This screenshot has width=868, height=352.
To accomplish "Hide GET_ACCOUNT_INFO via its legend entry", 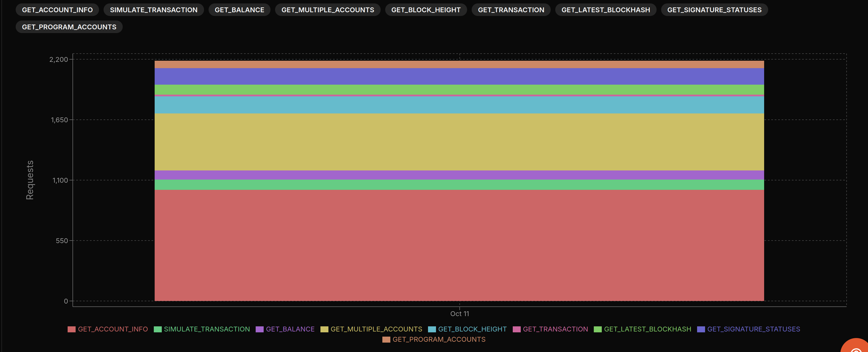I will pos(113,329).
